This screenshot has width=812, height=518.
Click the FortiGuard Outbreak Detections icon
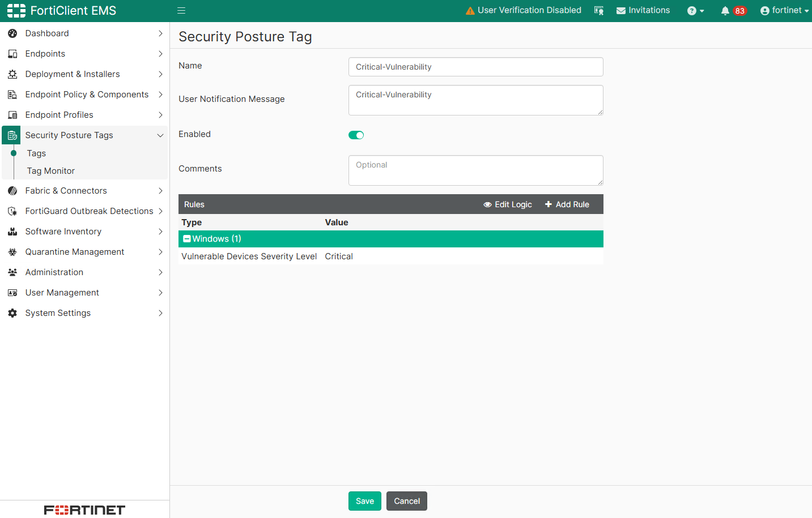click(x=12, y=211)
